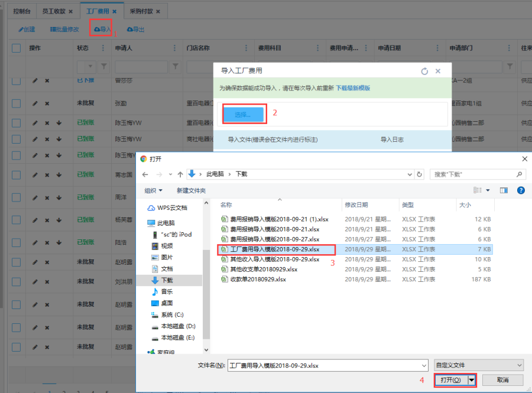The height and width of the screenshot is (393, 532).
Task: Open the 自定义文件 file type dropdown
Action: (478, 365)
